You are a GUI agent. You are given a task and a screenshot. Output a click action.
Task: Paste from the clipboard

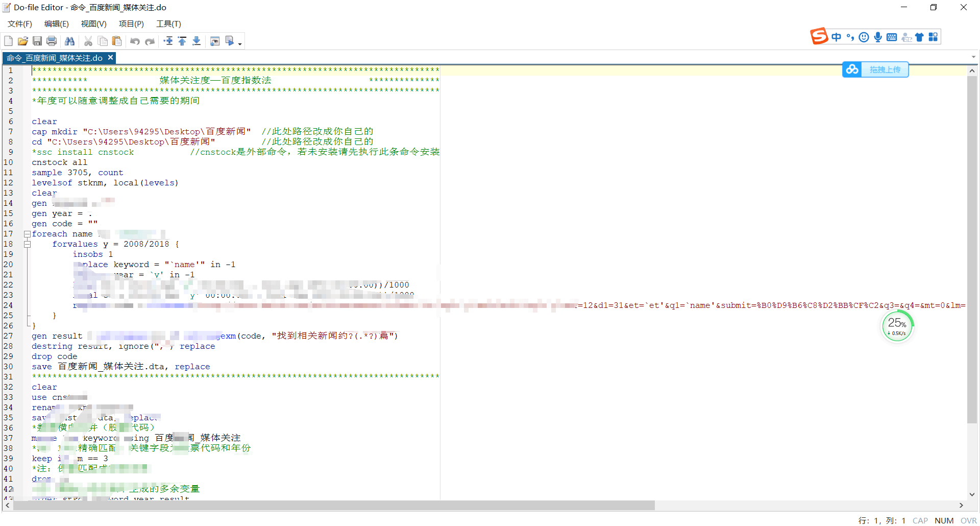click(x=117, y=41)
